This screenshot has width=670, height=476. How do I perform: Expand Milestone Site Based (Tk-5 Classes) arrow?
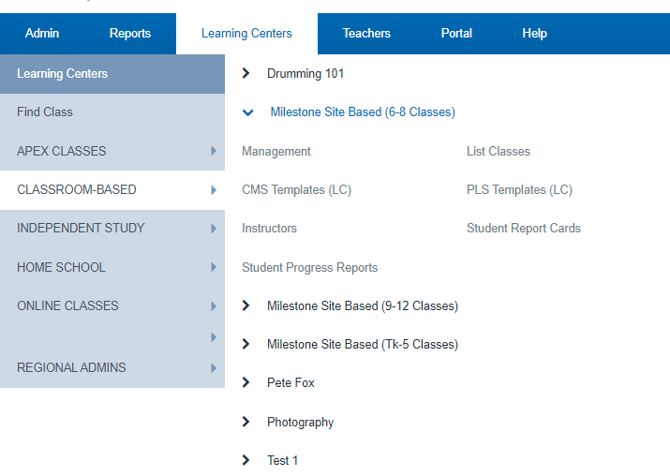(246, 344)
